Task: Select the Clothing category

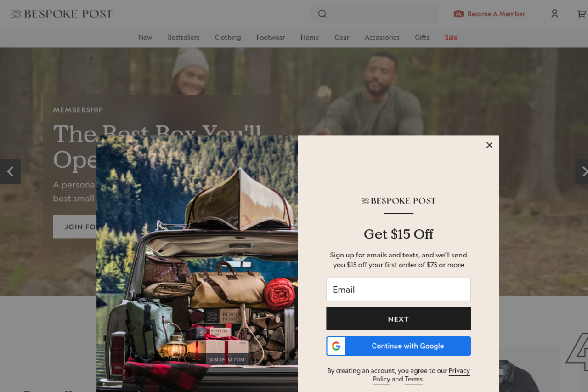Action: (228, 37)
